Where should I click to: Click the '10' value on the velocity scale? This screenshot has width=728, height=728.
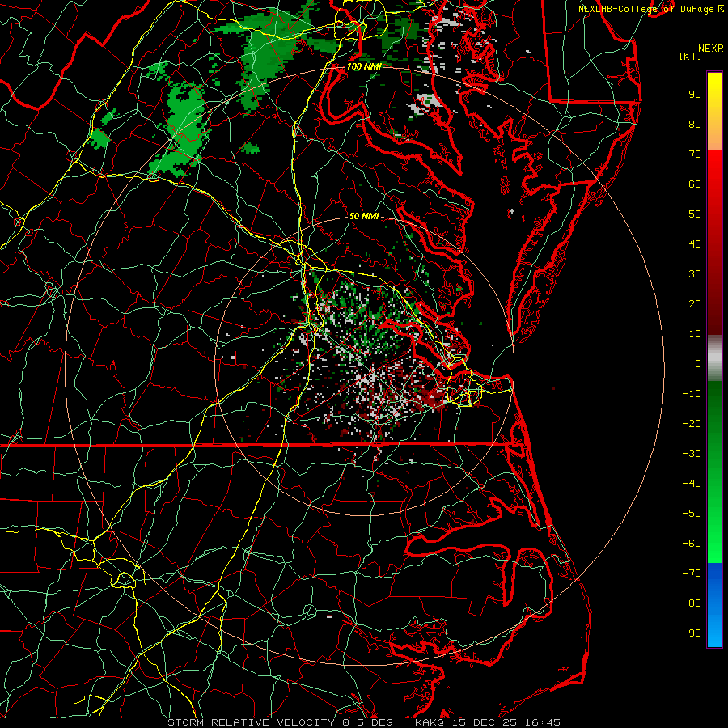click(x=695, y=334)
